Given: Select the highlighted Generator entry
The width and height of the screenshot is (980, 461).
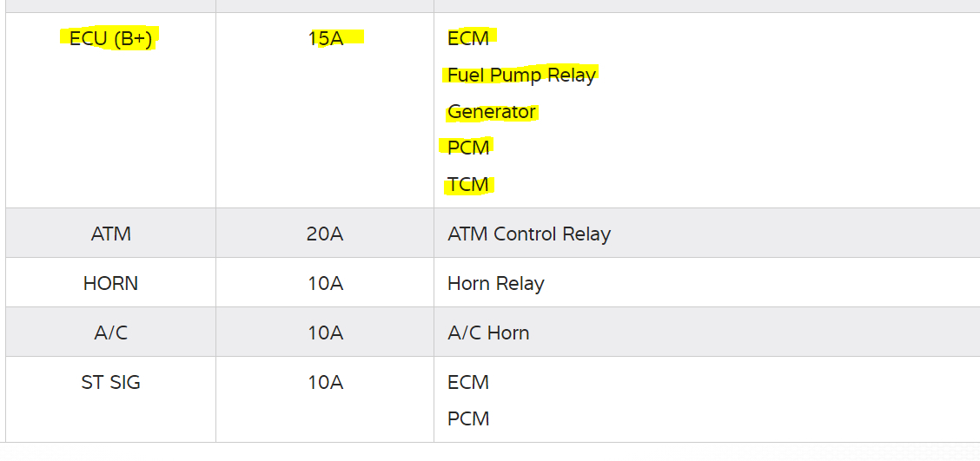Looking at the screenshot, I should point(492,112).
